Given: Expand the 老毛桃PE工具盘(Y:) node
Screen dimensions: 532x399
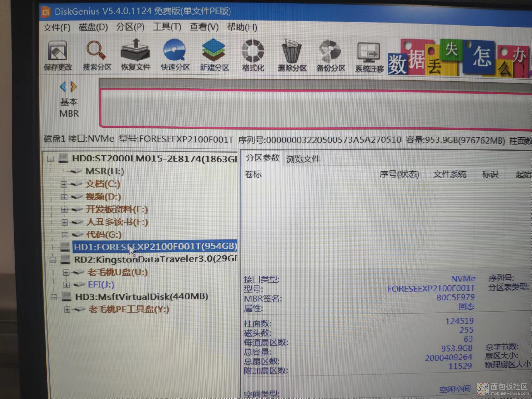Looking at the screenshot, I should click(67, 310).
